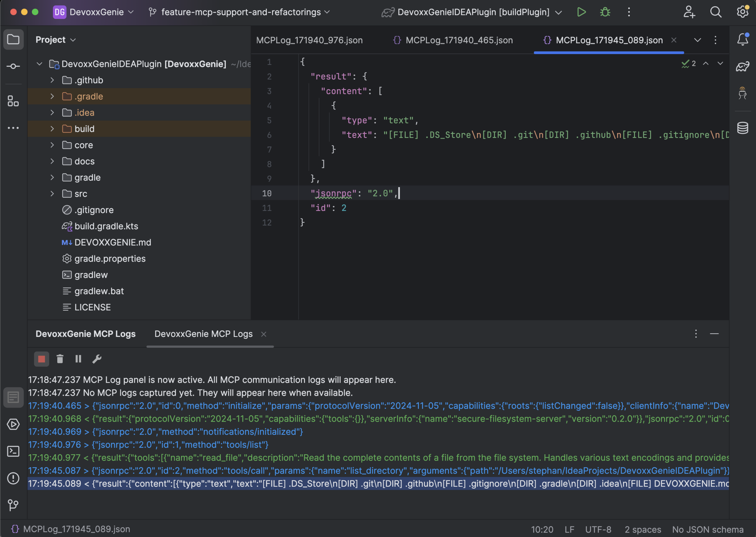Open the DevoxxGenie sidebar icon
The image size is (756, 537).
tap(742, 94)
